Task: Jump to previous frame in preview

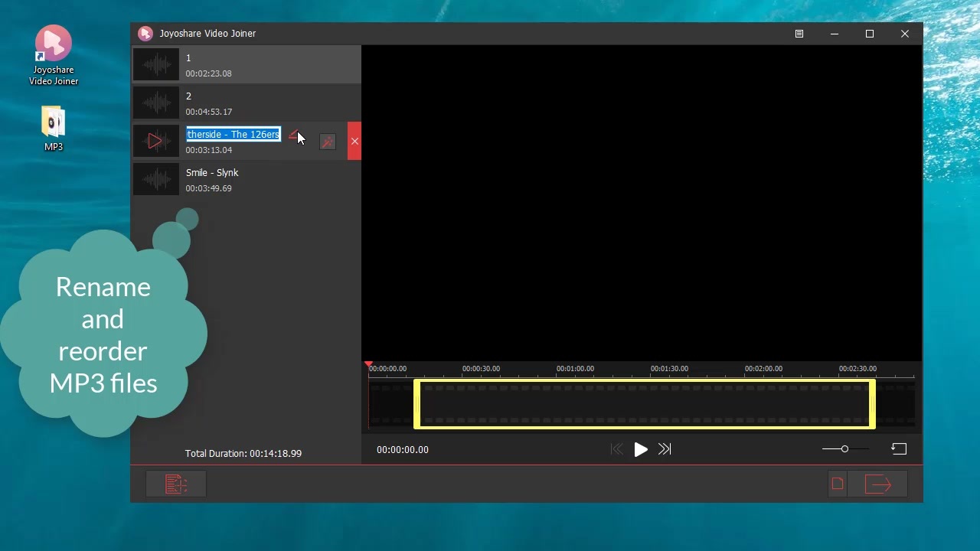Action: point(616,450)
